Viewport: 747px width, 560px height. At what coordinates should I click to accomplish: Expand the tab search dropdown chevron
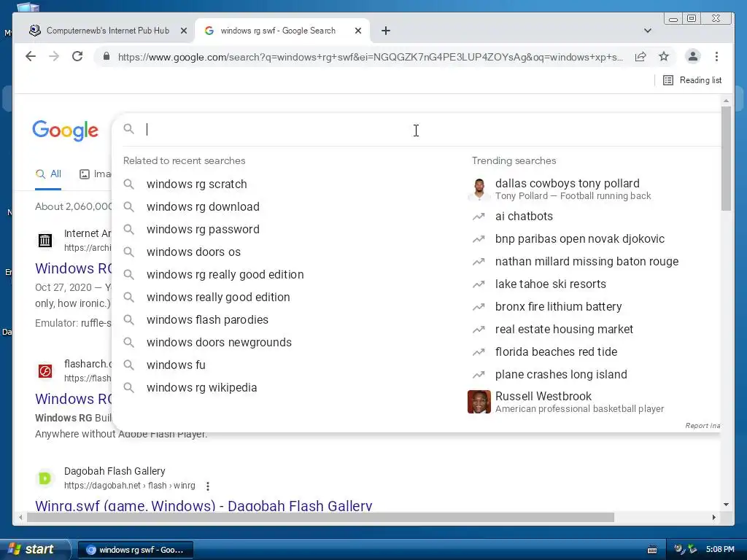coord(648,31)
